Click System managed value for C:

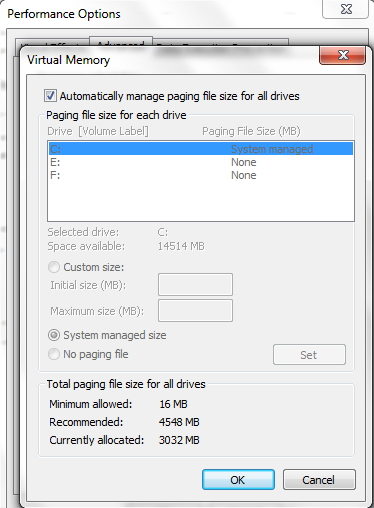click(x=272, y=149)
